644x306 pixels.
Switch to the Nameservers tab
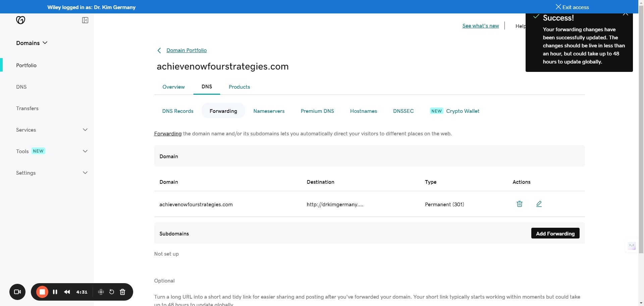click(269, 111)
